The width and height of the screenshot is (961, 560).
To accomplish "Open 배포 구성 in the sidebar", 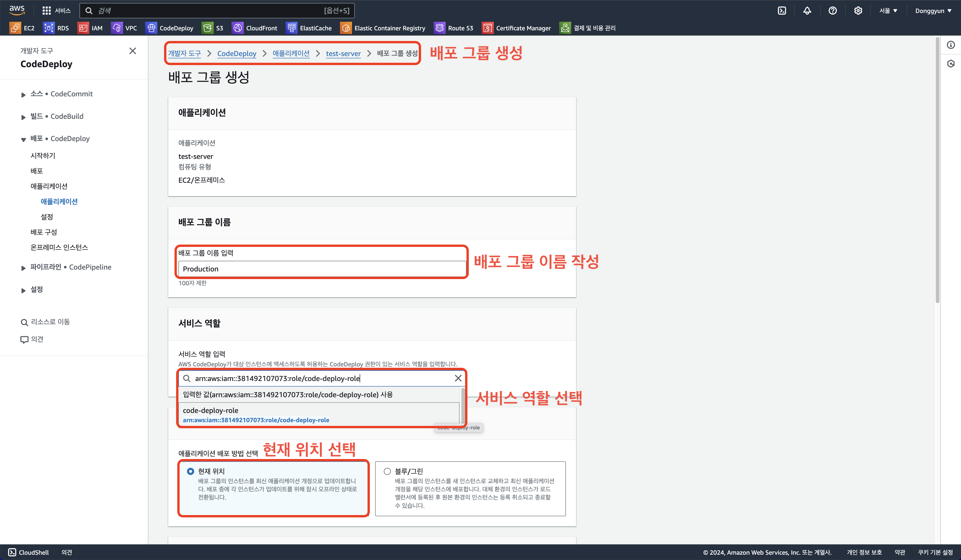I will pyautogui.click(x=44, y=232).
